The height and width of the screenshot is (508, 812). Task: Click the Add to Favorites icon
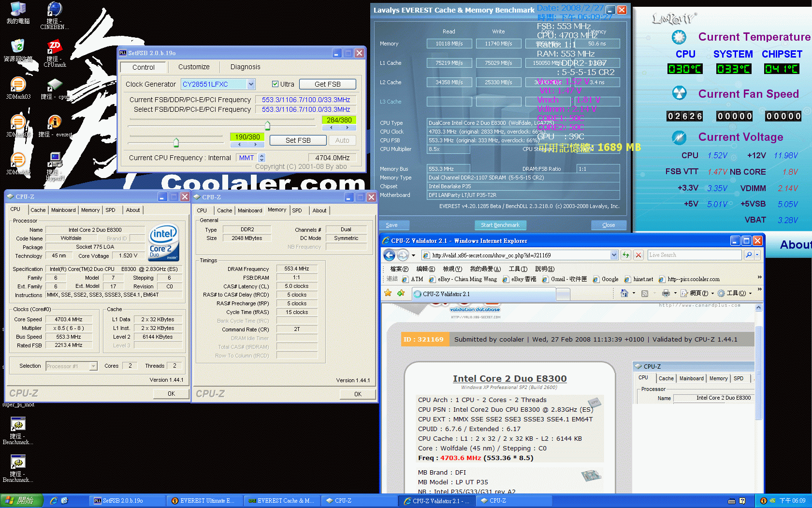401,293
